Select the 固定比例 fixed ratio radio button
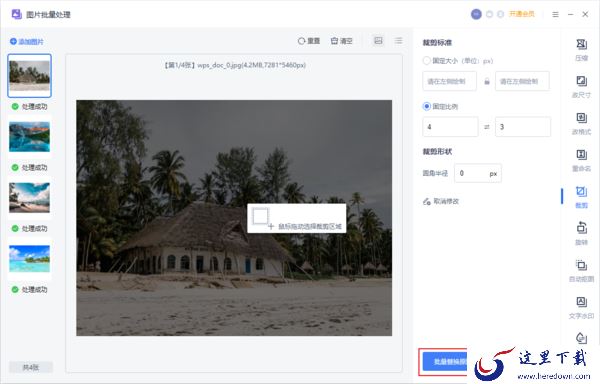The height and width of the screenshot is (384, 600). 426,106
